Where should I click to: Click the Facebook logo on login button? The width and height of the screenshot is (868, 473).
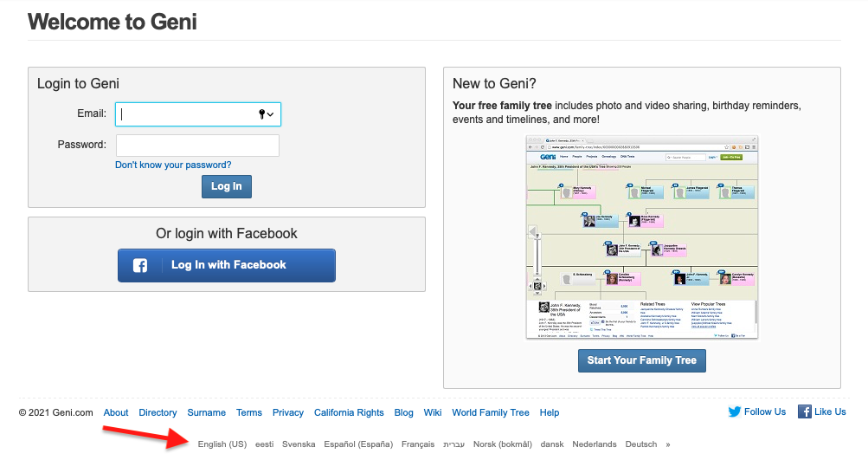tap(140, 266)
